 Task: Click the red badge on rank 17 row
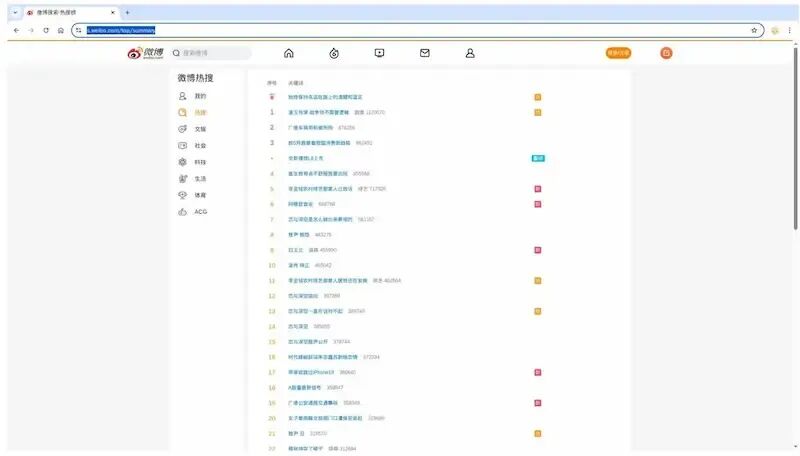(538, 372)
